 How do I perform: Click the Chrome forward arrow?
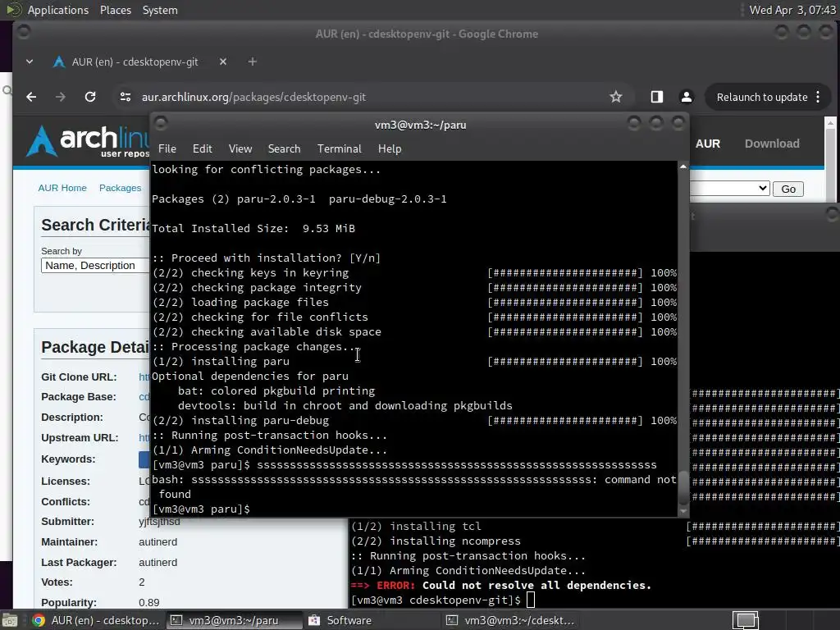(x=61, y=97)
